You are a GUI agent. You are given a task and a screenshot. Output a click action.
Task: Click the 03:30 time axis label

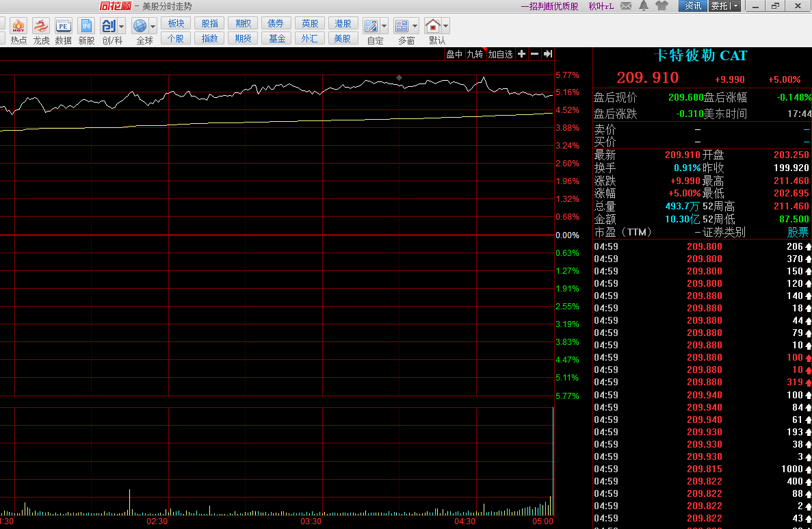click(x=311, y=521)
